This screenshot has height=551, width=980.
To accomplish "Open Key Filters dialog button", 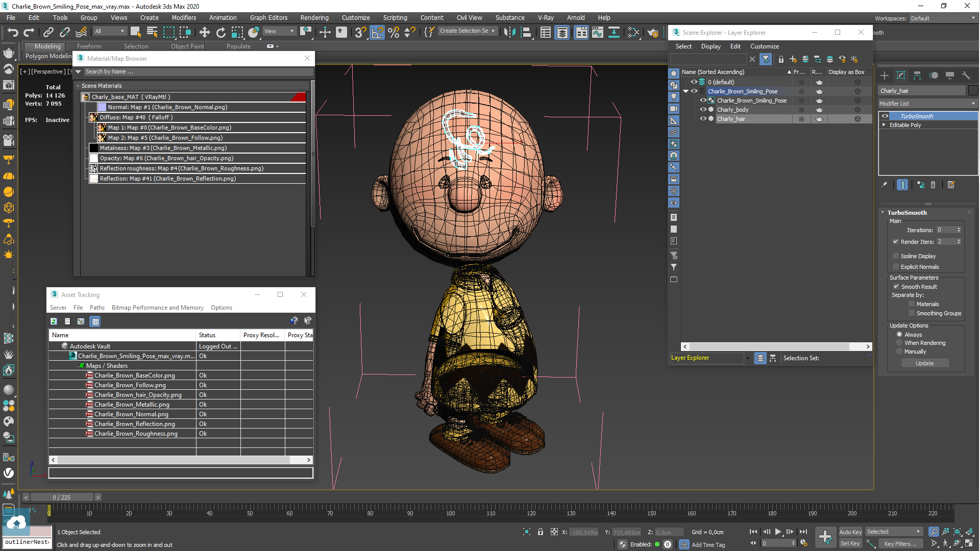I will [x=900, y=544].
